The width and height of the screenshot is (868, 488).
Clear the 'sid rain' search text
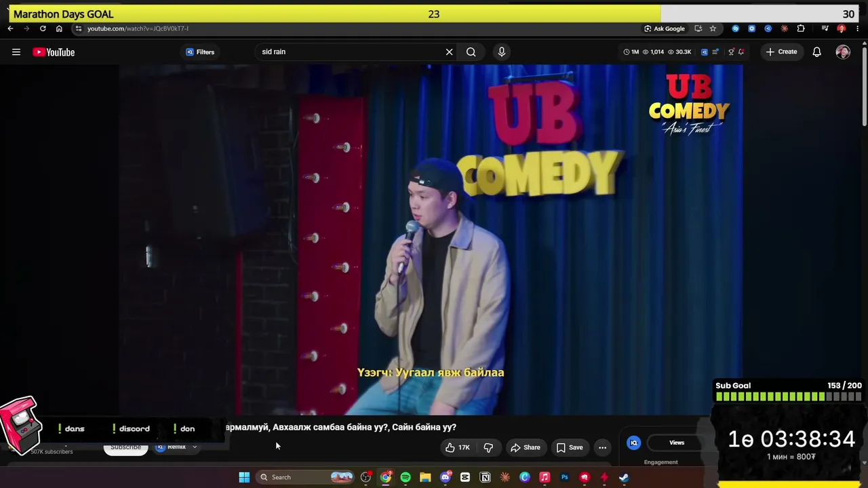coord(449,52)
